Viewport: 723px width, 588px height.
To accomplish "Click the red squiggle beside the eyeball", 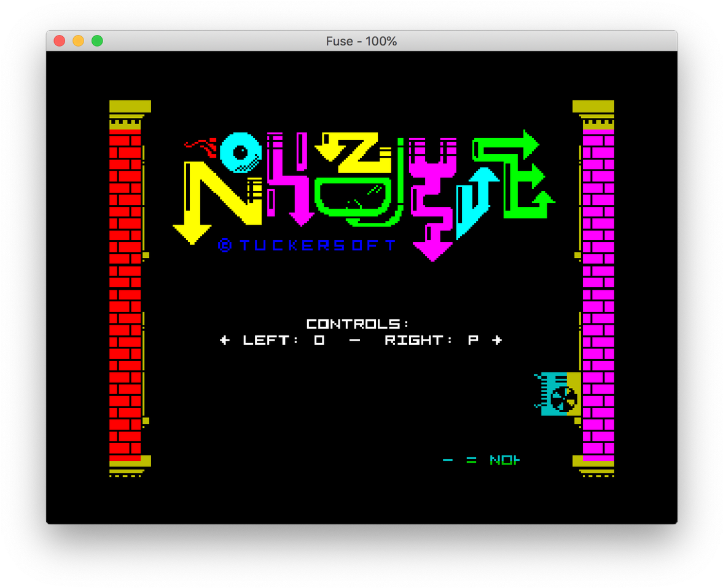I will (201, 146).
